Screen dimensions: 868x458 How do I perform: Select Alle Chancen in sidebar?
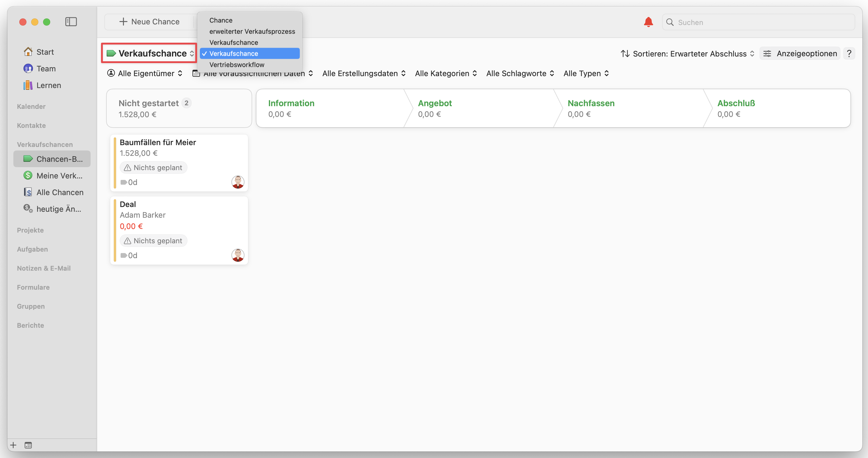60,192
